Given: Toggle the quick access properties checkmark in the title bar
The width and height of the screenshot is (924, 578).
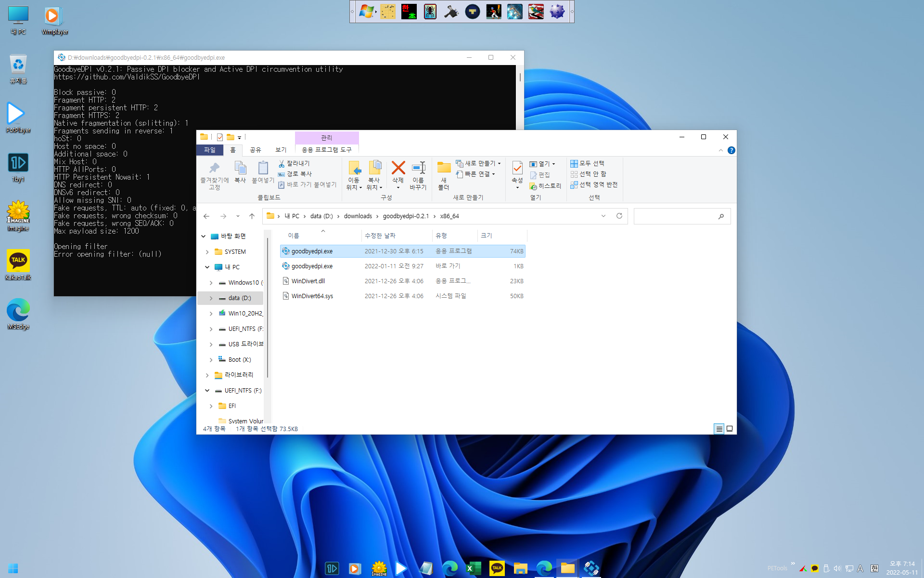Looking at the screenshot, I should click(219, 137).
